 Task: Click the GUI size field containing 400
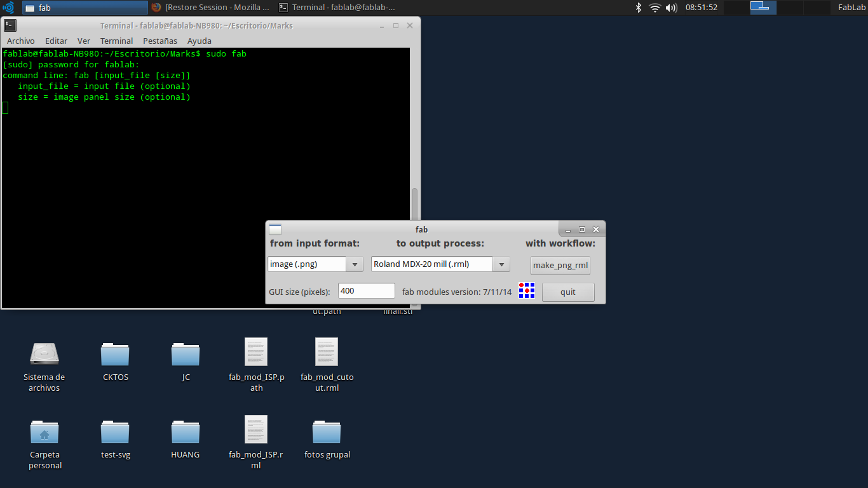367,290
